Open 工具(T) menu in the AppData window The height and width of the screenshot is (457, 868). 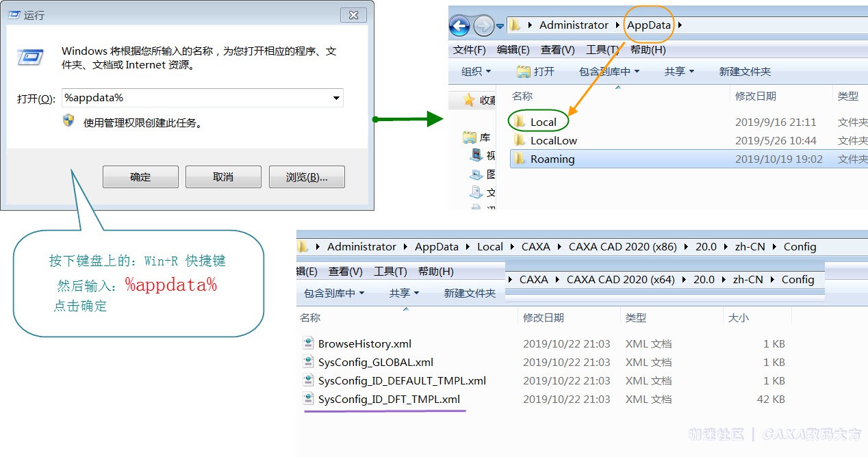coord(602,50)
